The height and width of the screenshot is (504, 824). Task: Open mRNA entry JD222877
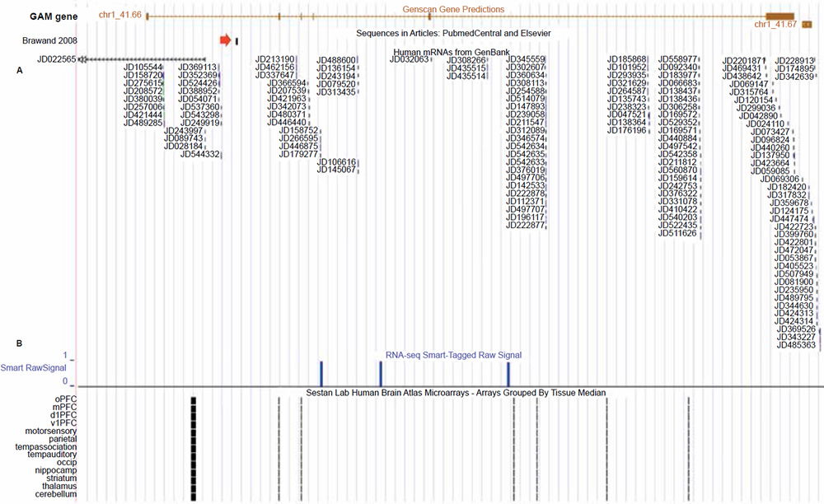525,225
